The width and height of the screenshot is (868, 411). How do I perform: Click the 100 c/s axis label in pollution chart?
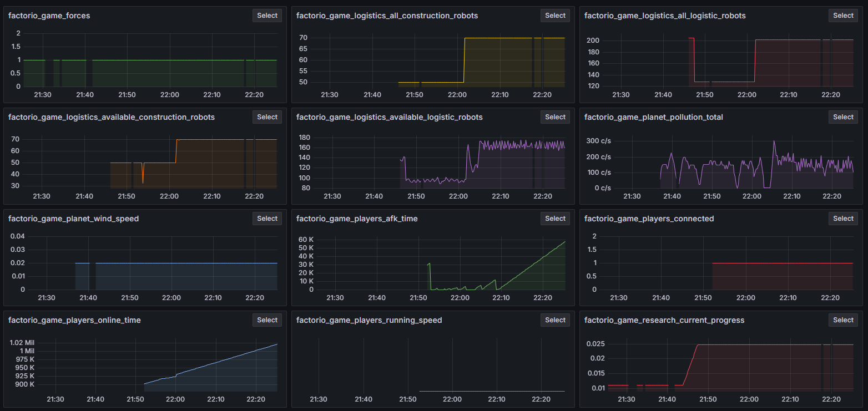pos(599,172)
